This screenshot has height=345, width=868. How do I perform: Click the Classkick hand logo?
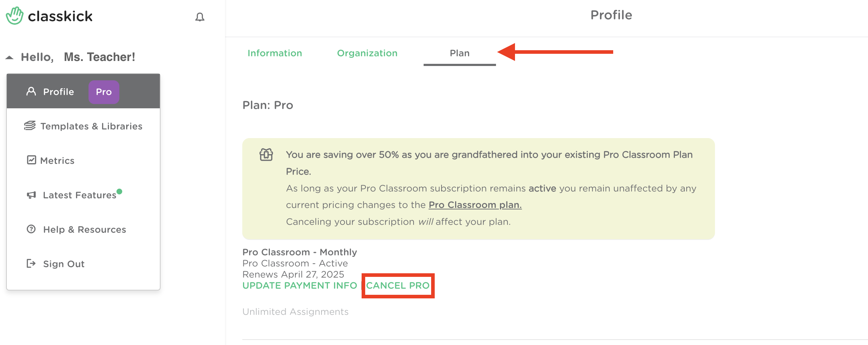point(15,16)
